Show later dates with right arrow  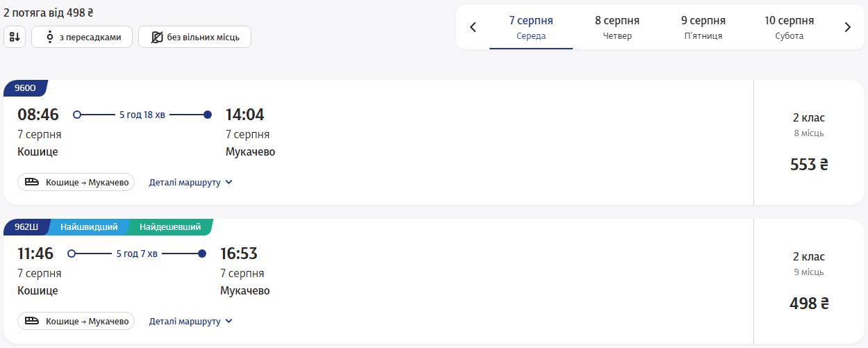pos(847,28)
